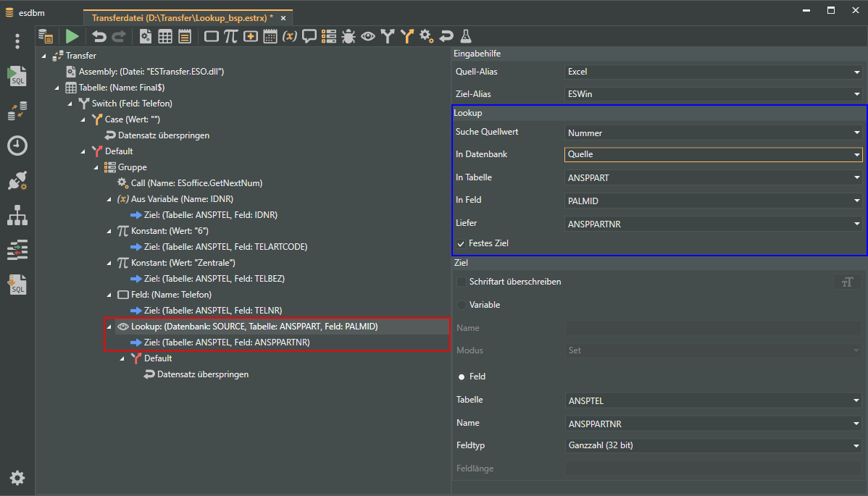This screenshot has width=868, height=496.
Task: Open the clock scheduler in left sidebar
Action: (x=17, y=146)
